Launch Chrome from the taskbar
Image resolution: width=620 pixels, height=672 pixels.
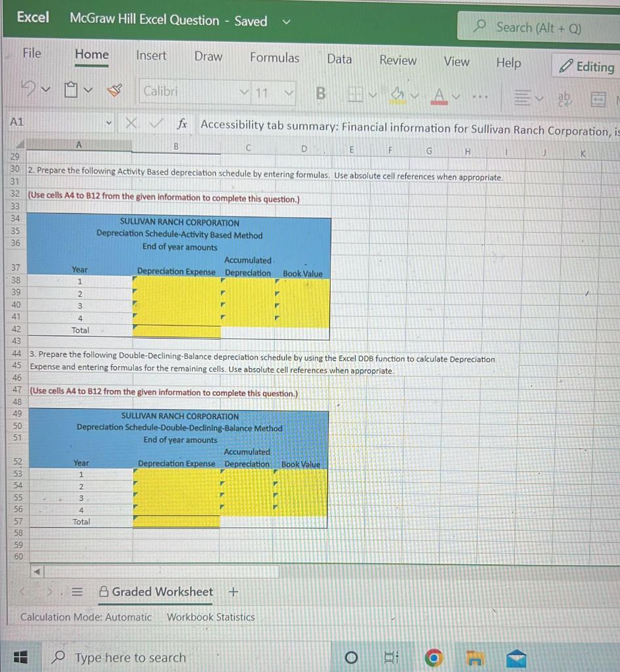[x=433, y=658]
